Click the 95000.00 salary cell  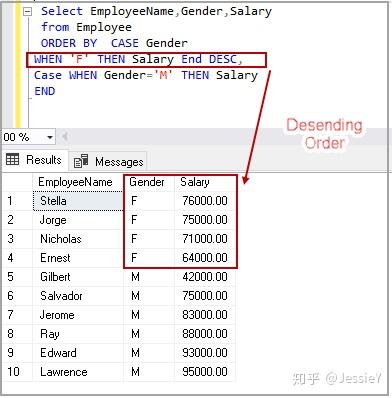point(205,372)
